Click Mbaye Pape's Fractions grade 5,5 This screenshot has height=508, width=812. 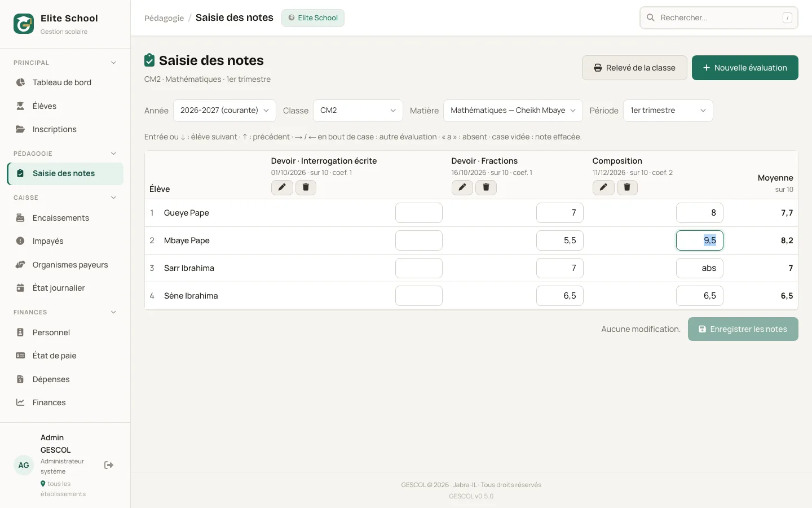(560, 240)
